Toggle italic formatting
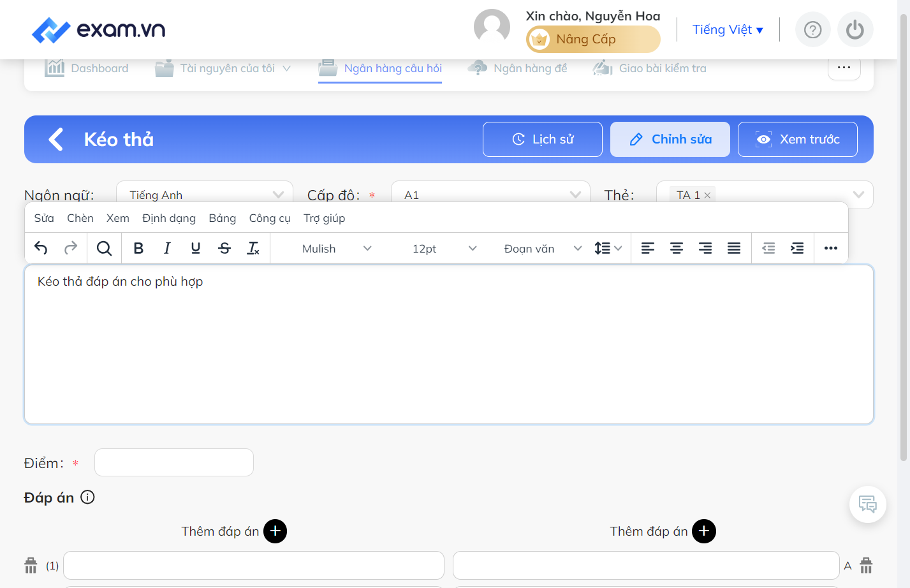 [167, 248]
